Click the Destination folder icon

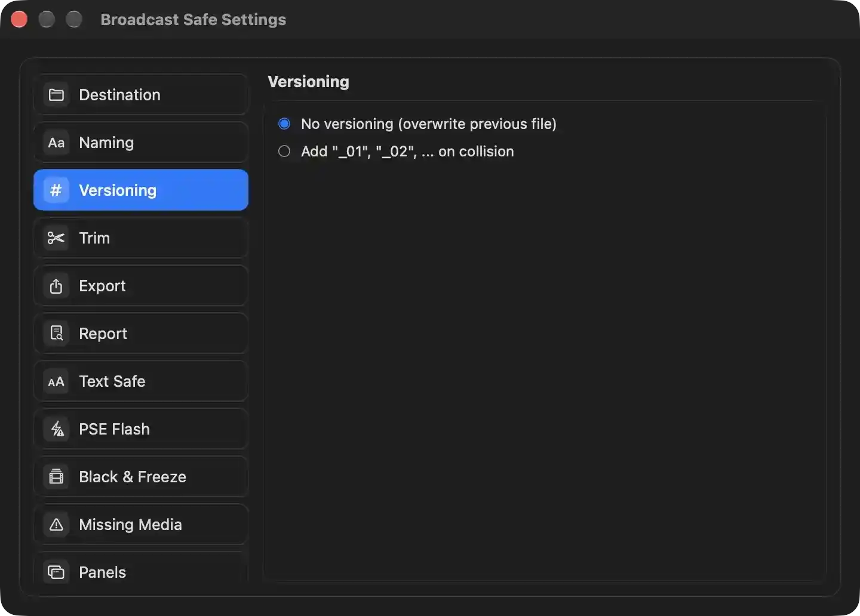[56, 95]
